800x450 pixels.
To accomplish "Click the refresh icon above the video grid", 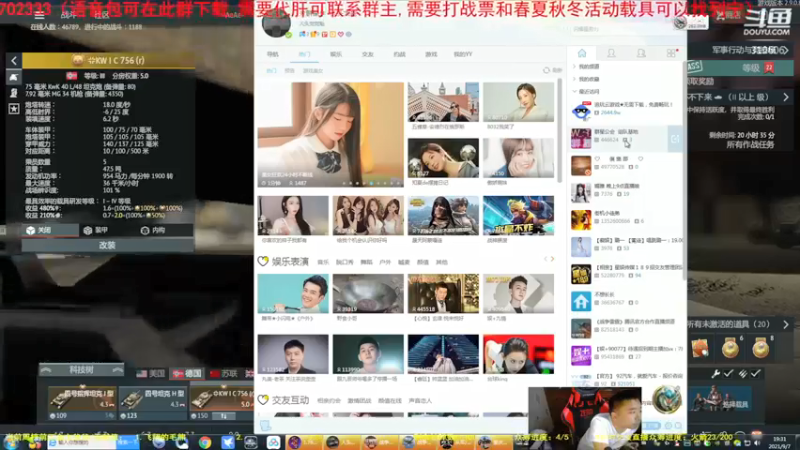I will point(546,70).
